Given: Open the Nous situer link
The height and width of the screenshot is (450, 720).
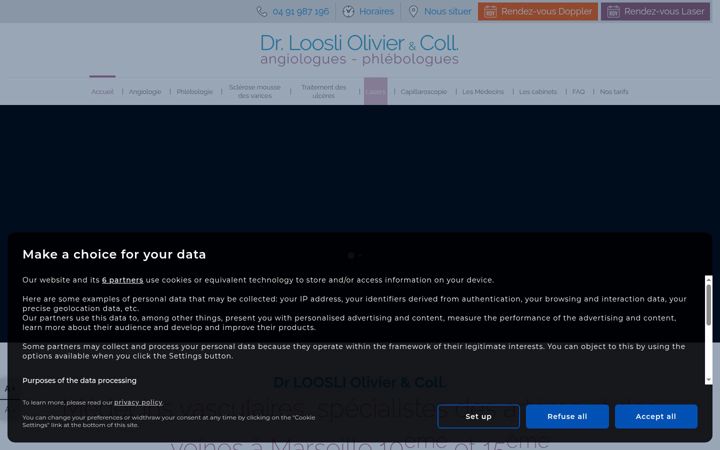Looking at the screenshot, I should [448, 11].
